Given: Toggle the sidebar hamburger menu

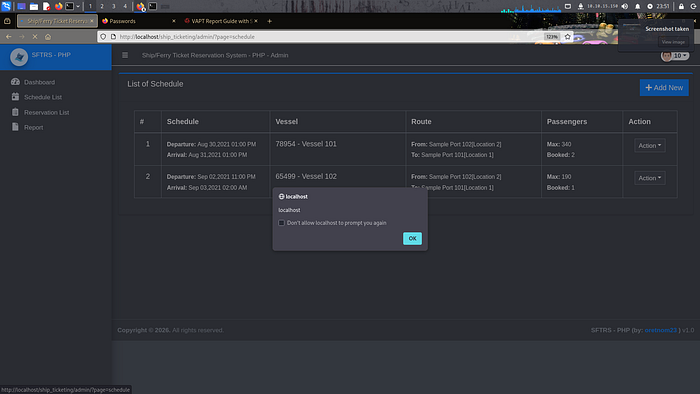Looking at the screenshot, I should click(125, 55).
